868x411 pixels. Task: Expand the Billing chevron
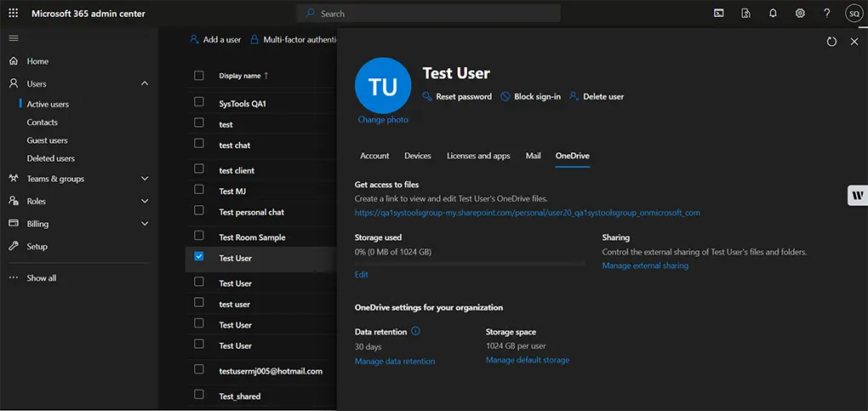pyautogui.click(x=145, y=224)
